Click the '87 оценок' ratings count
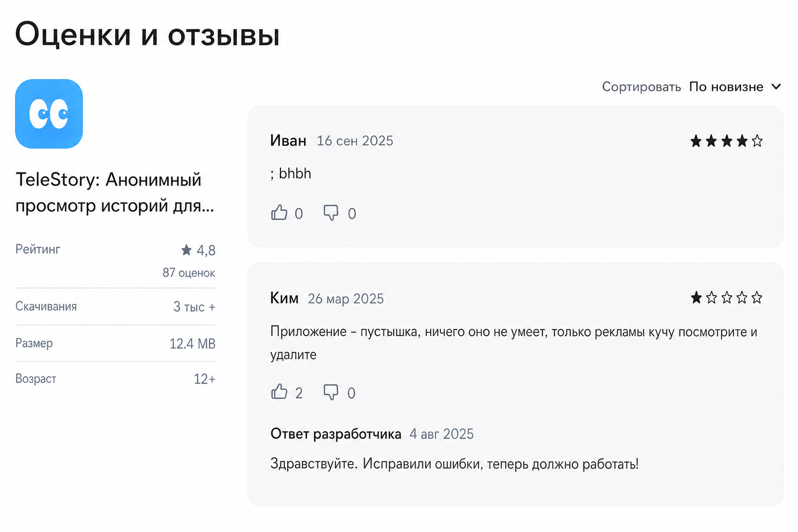 point(189,273)
